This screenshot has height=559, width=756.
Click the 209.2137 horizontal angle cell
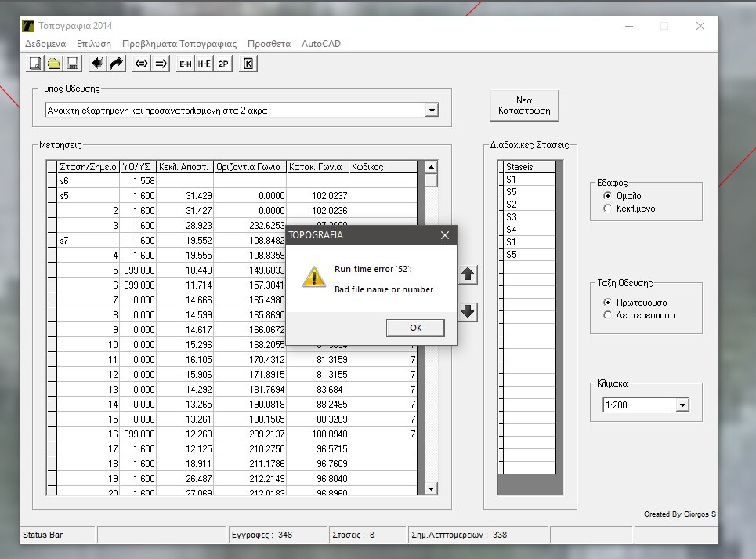(x=250, y=434)
